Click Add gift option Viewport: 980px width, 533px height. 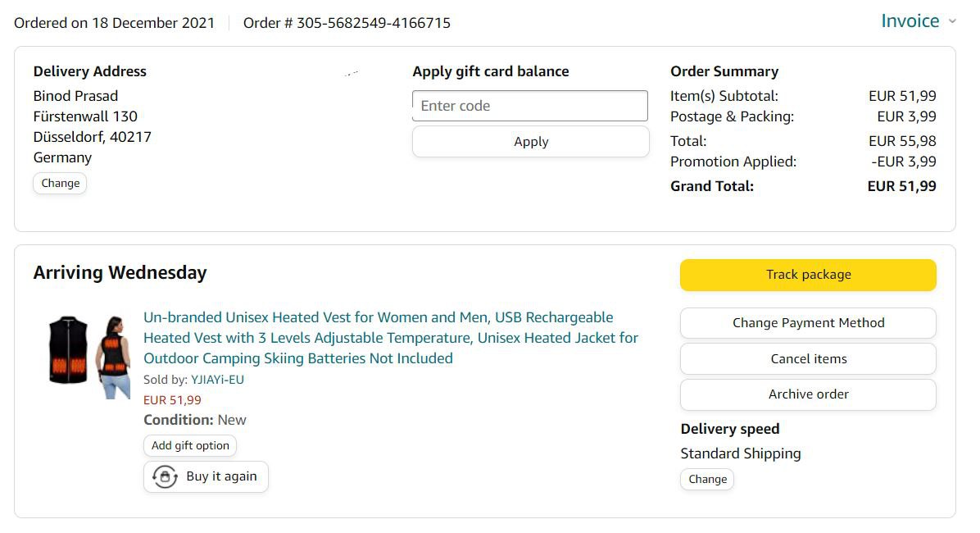click(x=190, y=445)
